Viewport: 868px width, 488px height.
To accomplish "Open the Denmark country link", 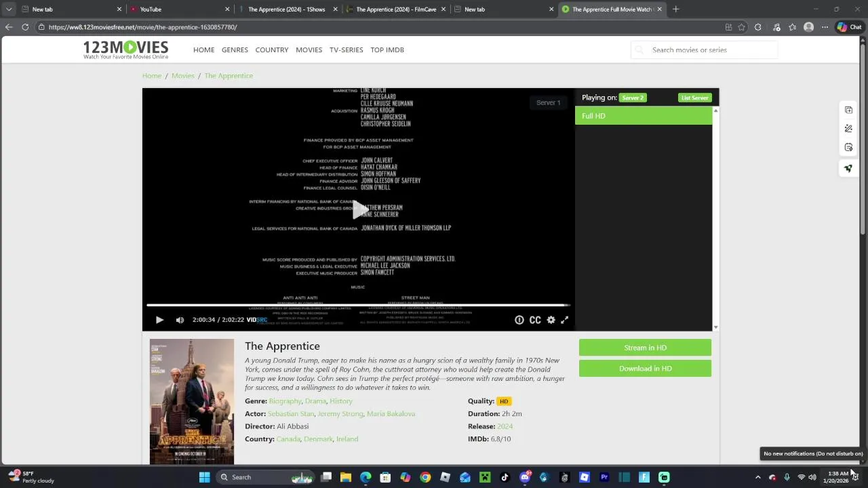I will (x=318, y=439).
